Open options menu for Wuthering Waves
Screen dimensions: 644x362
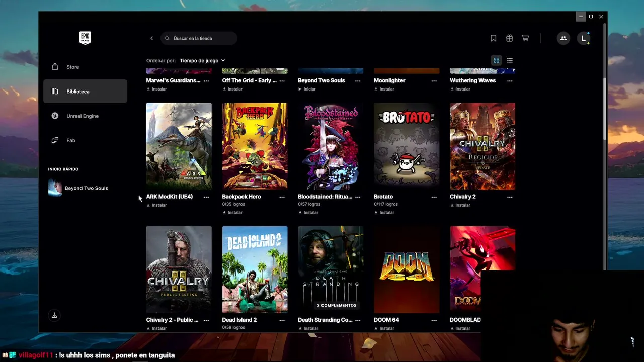[x=510, y=80]
